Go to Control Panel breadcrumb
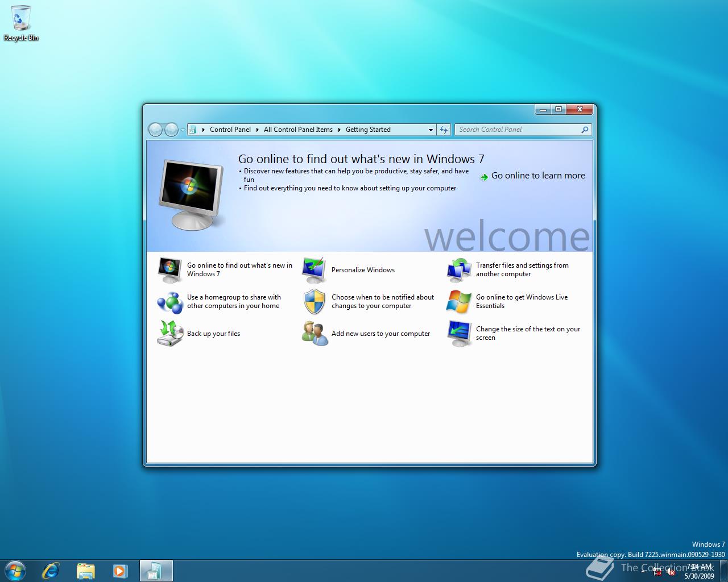728x582 pixels. tap(230, 130)
